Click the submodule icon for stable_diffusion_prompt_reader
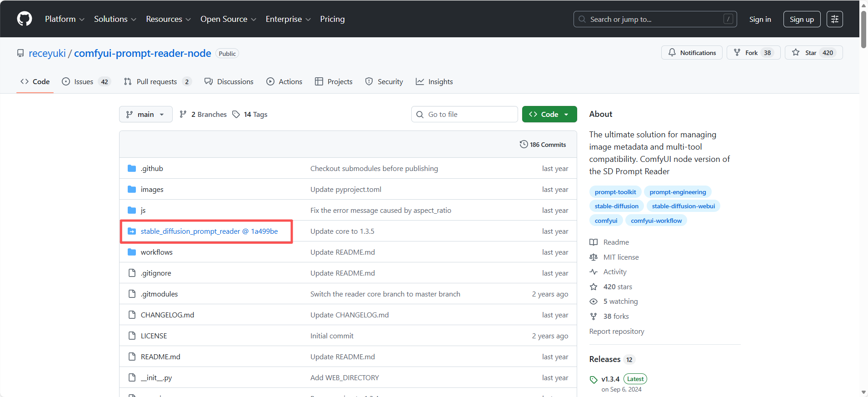 tap(132, 231)
